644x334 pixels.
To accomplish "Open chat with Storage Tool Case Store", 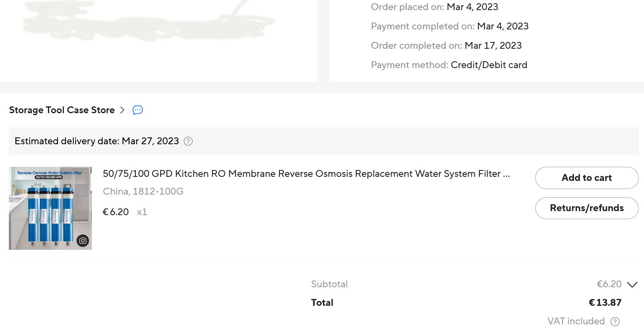I will (x=138, y=110).
